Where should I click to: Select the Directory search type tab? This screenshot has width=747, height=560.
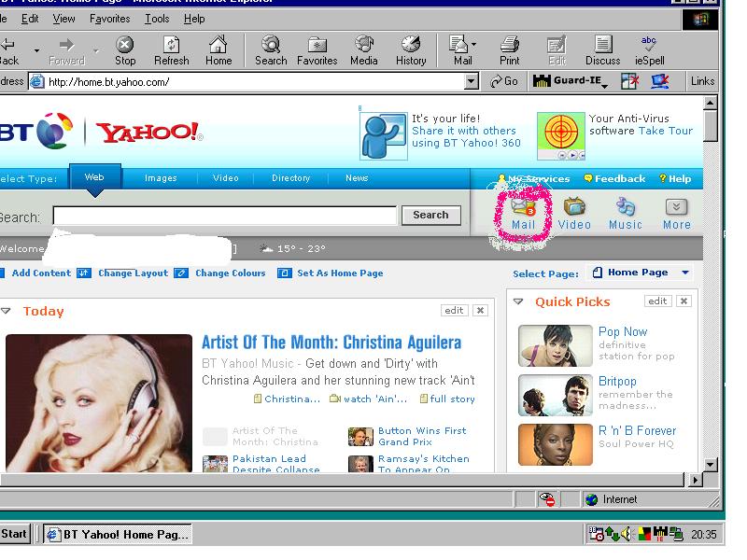(x=290, y=178)
